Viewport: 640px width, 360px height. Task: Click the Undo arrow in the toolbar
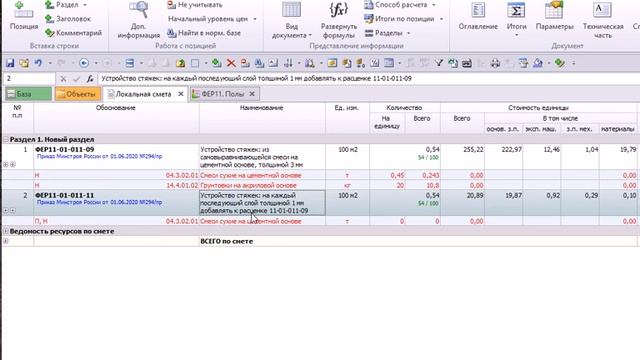pos(38,63)
